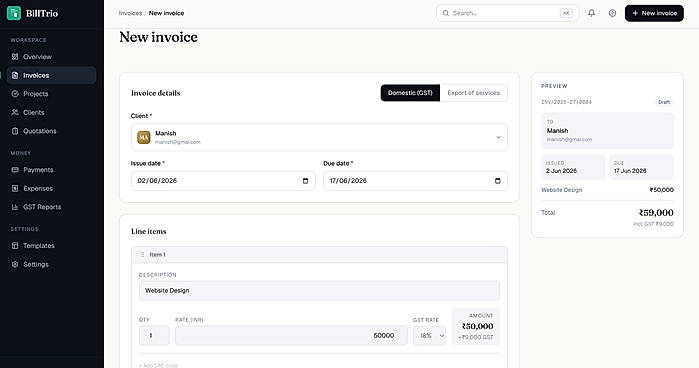
Task: Click the preview total ₹59,000
Action: [656, 213]
